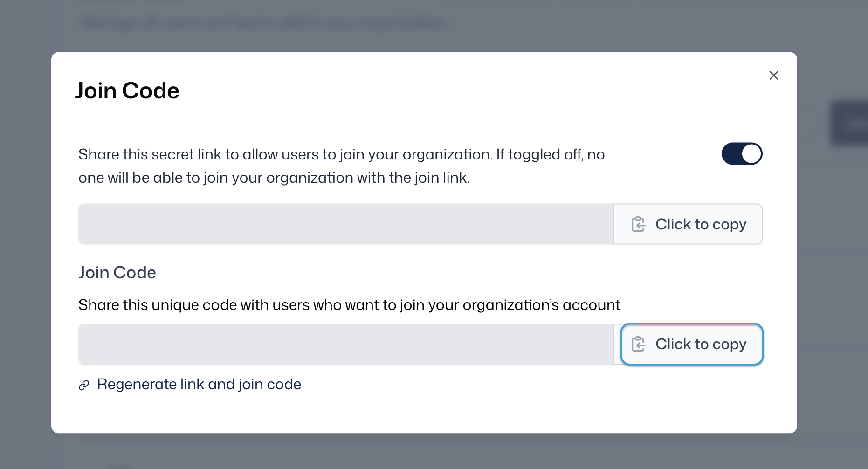
Task: Copy the secret join link
Action: [688, 224]
